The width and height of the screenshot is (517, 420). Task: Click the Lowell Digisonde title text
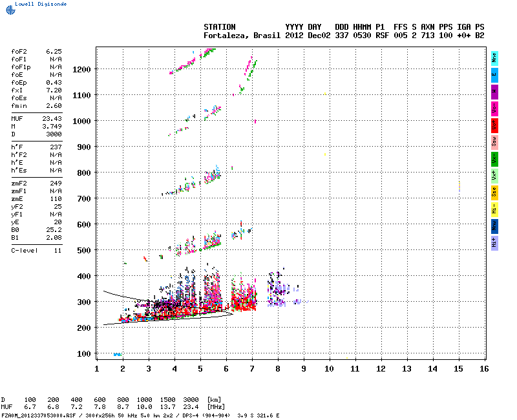[41, 4]
